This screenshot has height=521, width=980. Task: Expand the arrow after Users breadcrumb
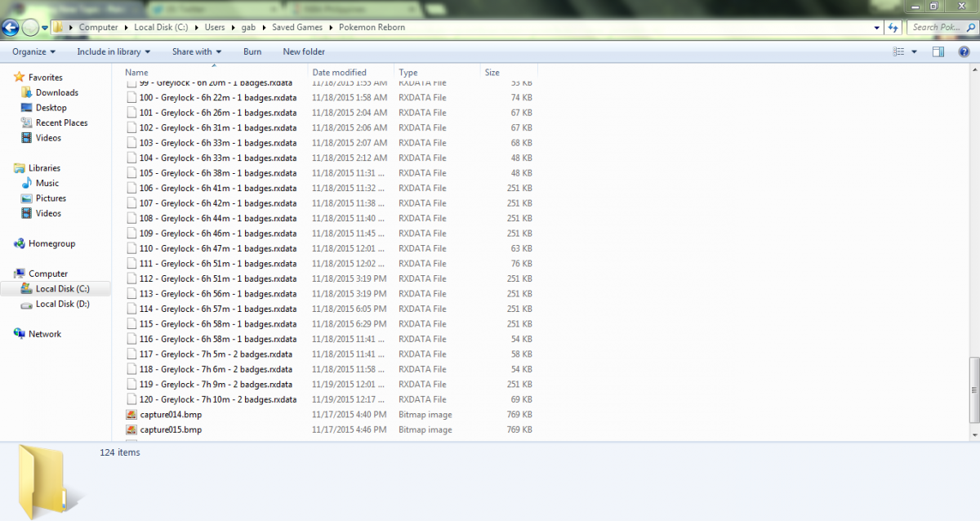(233, 27)
